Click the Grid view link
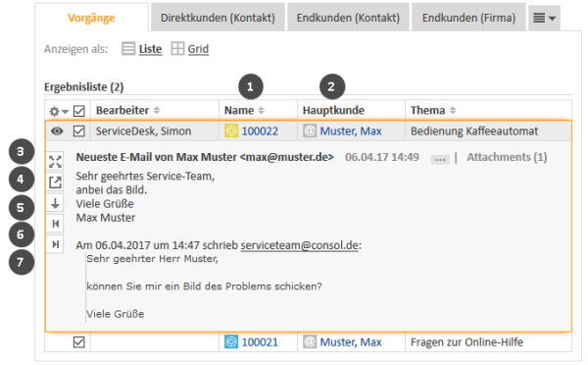 click(x=198, y=49)
